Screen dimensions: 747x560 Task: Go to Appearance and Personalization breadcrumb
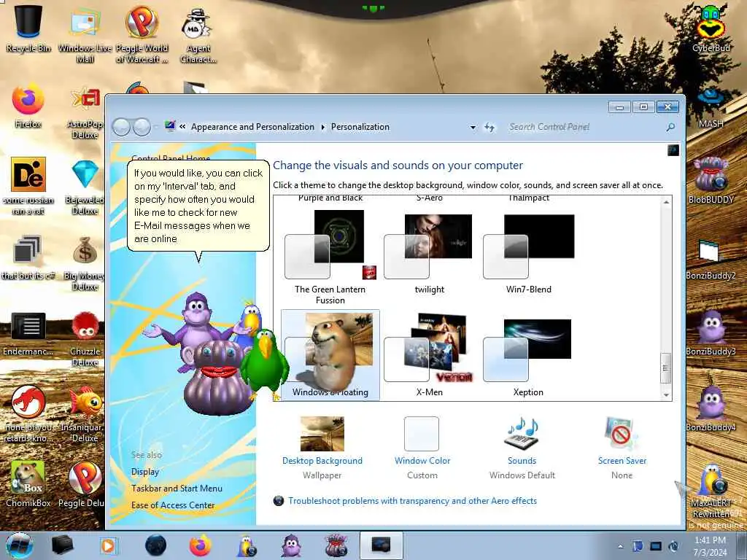[x=252, y=127]
